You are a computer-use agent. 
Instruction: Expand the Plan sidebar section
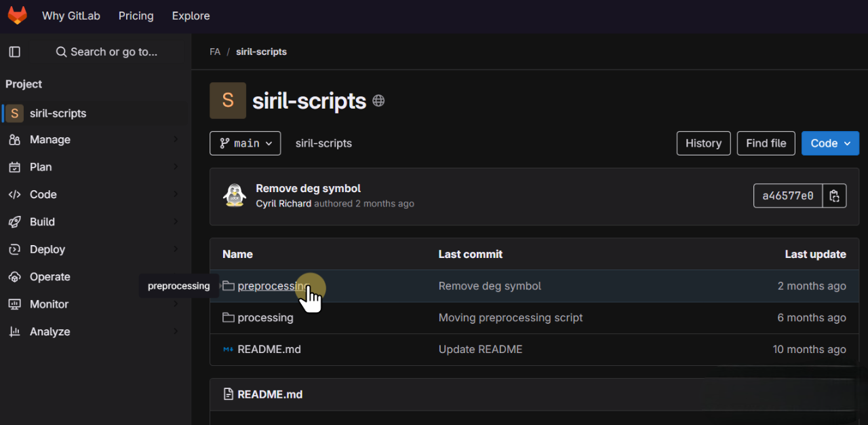(41, 167)
